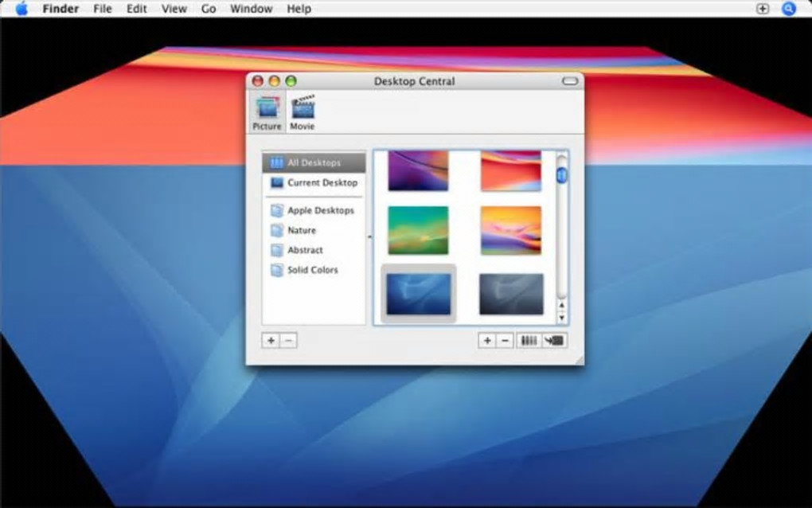
Task: Click the window resize corner grip
Action: 579,360
